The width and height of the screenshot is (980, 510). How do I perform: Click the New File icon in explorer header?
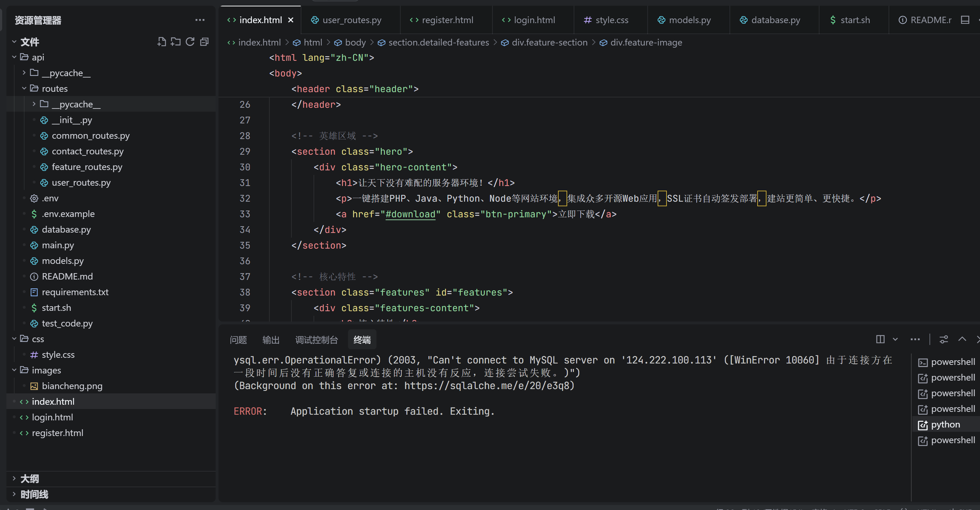(162, 42)
